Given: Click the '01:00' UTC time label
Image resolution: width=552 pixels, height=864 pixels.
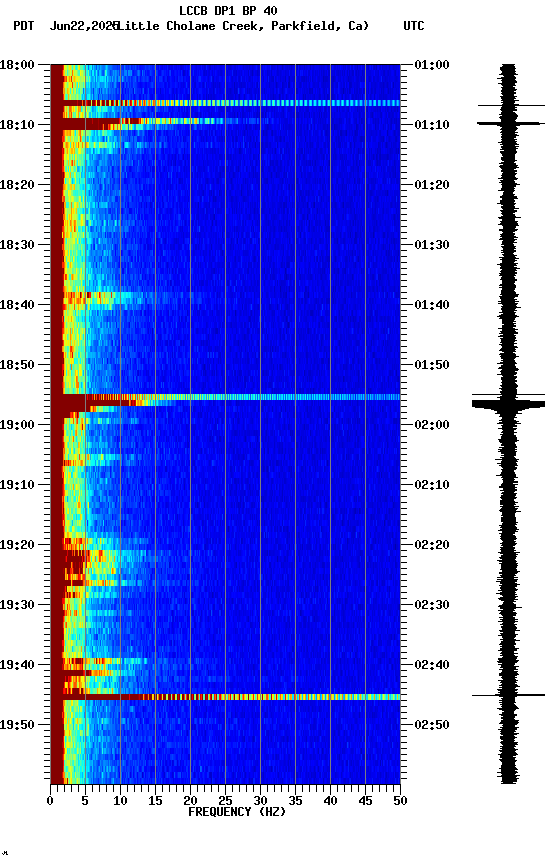Looking at the screenshot, I should click(x=432, y=65).
